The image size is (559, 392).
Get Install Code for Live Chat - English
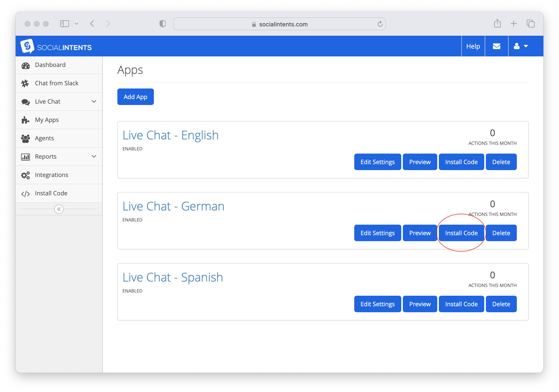(x=461, y=162)
